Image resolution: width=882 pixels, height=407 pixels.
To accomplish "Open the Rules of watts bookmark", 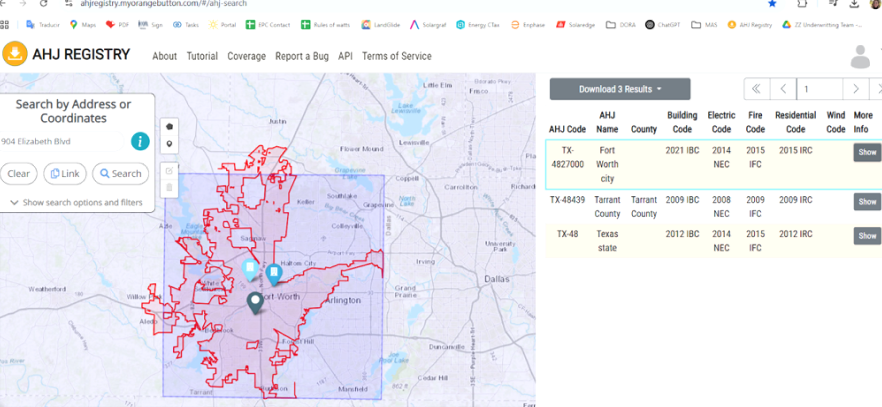I will 325,25.
